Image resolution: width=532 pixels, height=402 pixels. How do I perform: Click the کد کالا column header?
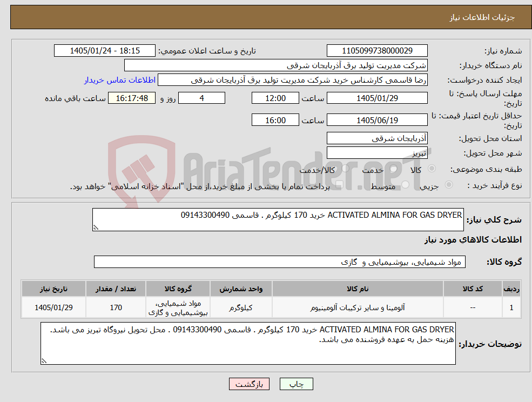[x=473, y=289]
